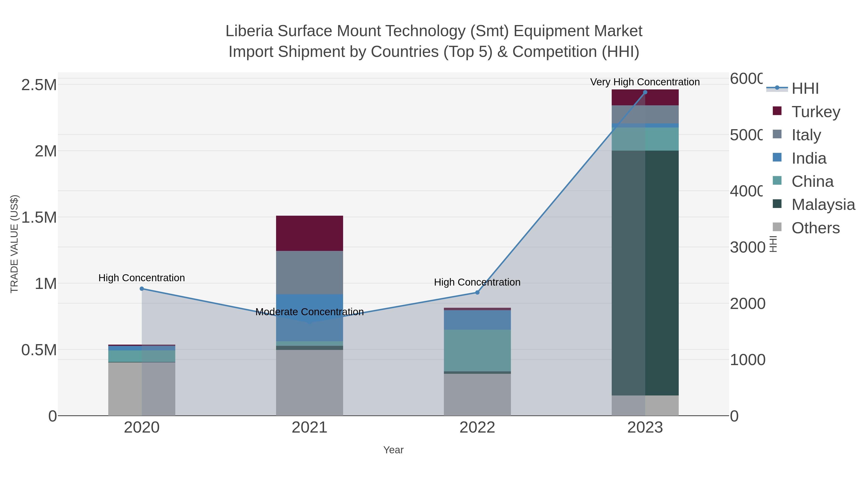This screenshot has width=868, height=488.
Task: Click the 2.5M y-axis tick label
Action: pyautogui.click(x=39, y=85)
